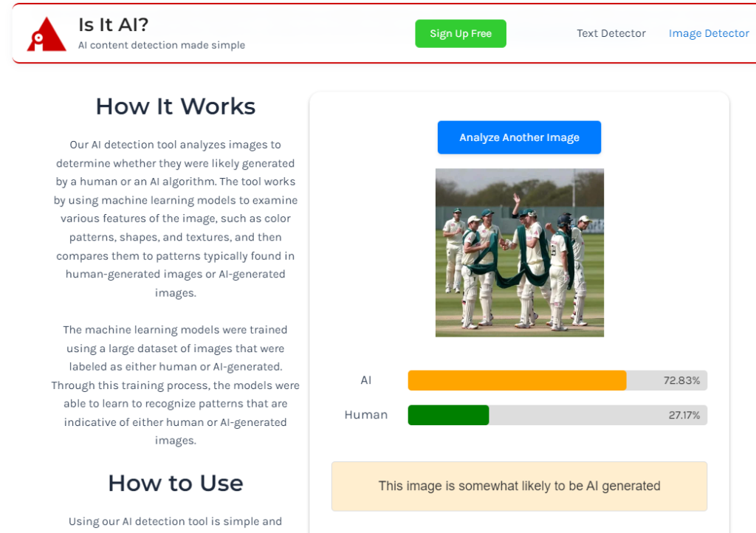The width and height of the screenshot is (756, 533).
Task: Click the 'AI' label beside orange bar
Action: point(366,380)
